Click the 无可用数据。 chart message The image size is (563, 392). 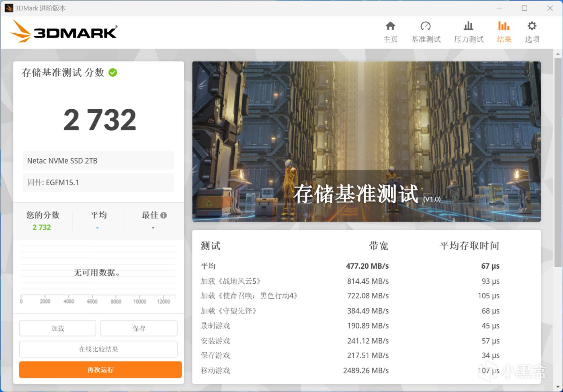pos(96,273)
